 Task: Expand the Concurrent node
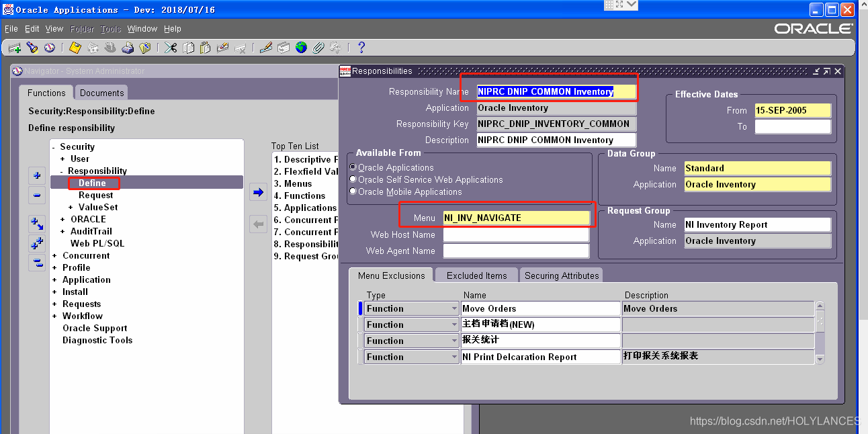tap(54, 256)
